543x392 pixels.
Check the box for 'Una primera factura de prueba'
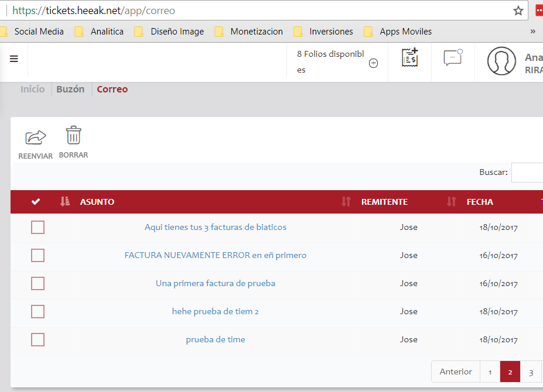(x=37, y=283)
